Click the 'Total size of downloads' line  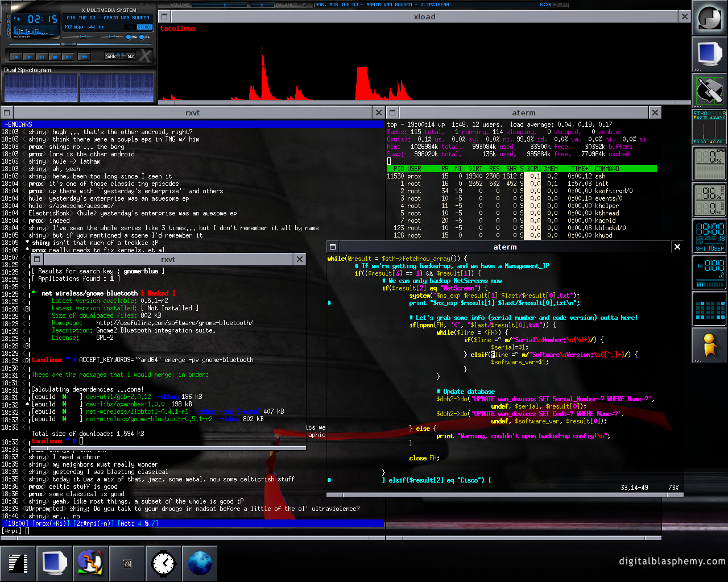88,434
